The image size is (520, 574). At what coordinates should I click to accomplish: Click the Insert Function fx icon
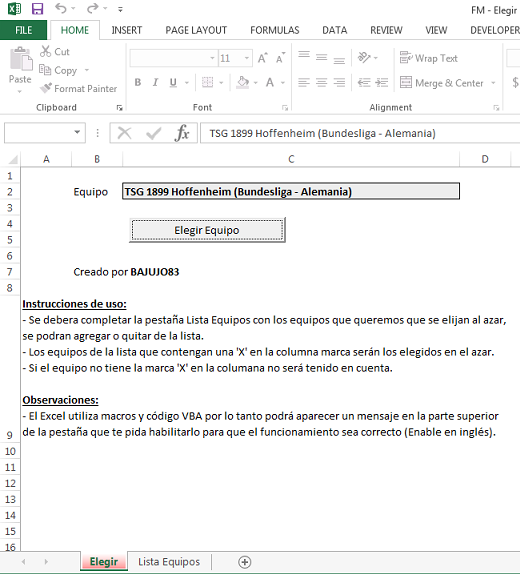182,133
